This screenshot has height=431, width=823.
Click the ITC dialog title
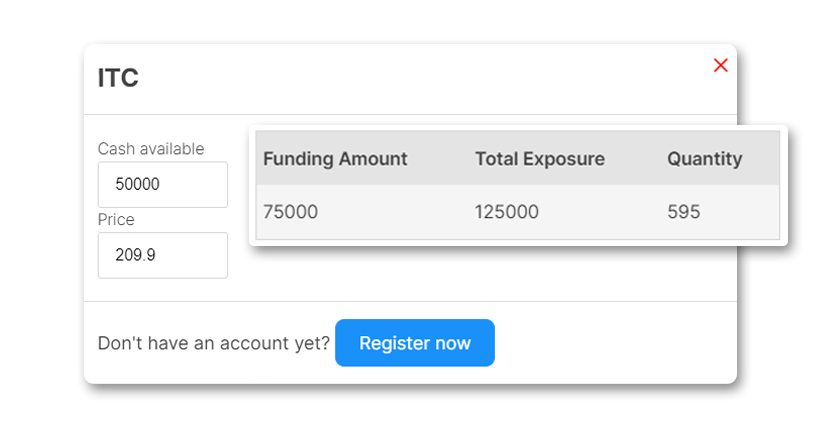tap(118, 79)
